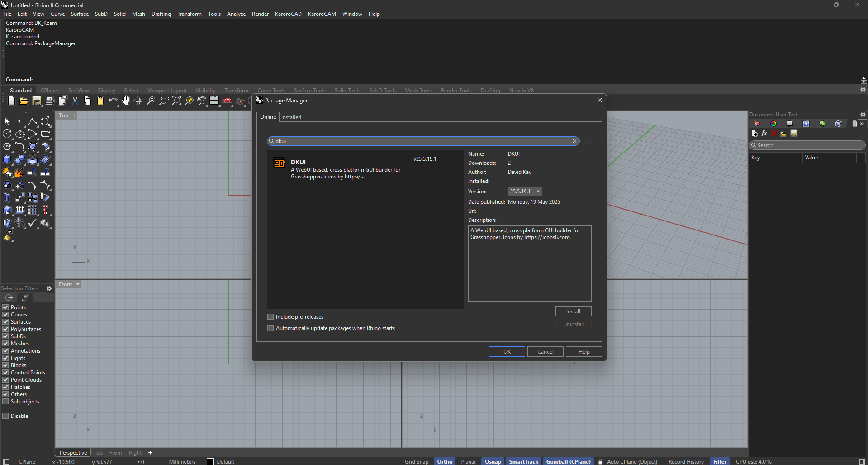This screenshot has width=868, height=465.
Task: Click the Zoom Extents icon
Action: pos(176,101)
